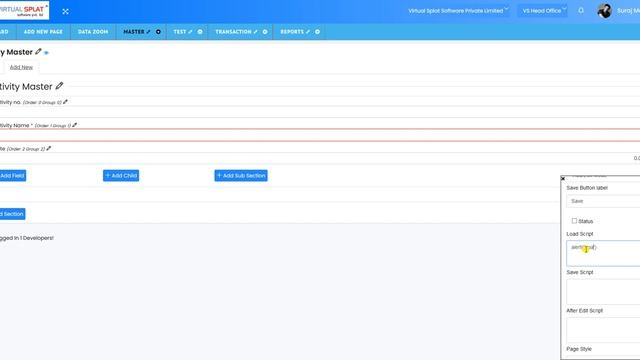Click the pencil icon next to REPORTS

(308, 32)
